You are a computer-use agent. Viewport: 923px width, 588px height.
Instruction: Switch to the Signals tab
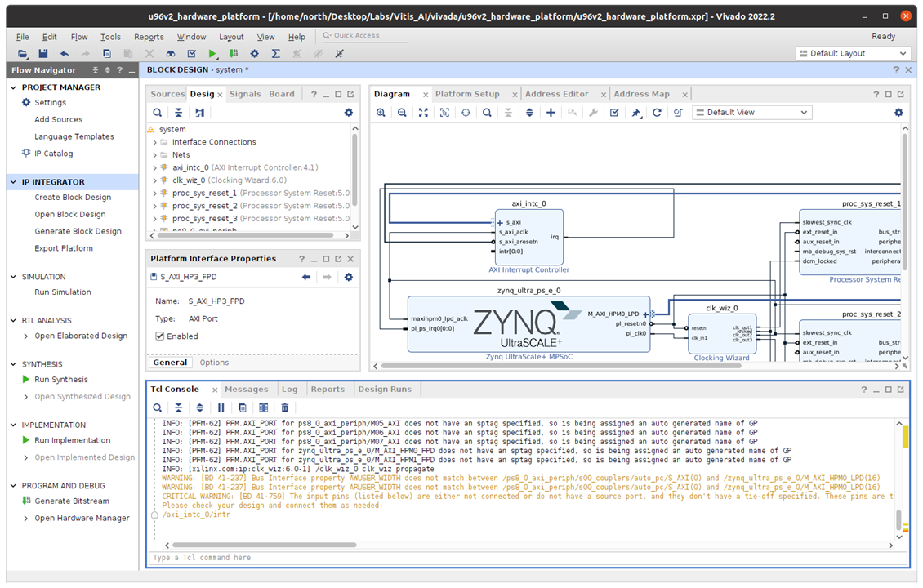coord(245,94)
